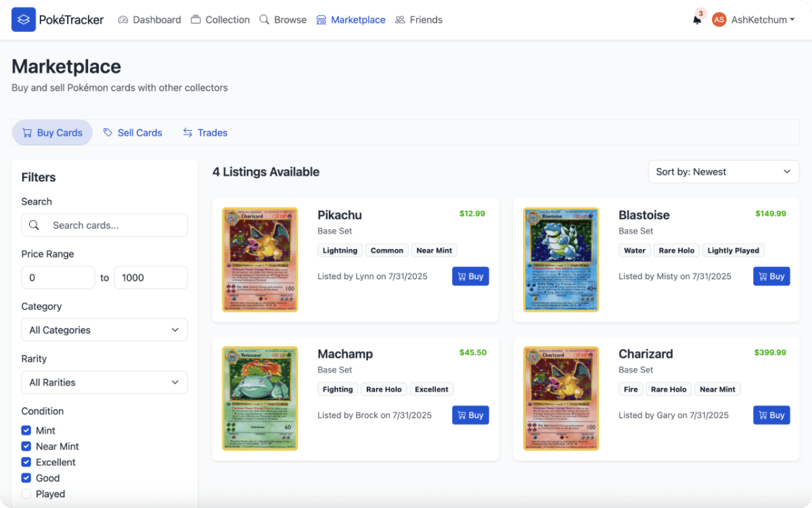Expand the All Rarities dropdown
812x508 pixels.
point(104,382)
